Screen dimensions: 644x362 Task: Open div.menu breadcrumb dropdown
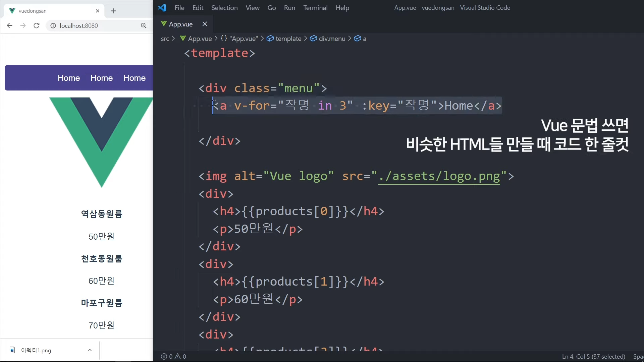click(332, 39)
